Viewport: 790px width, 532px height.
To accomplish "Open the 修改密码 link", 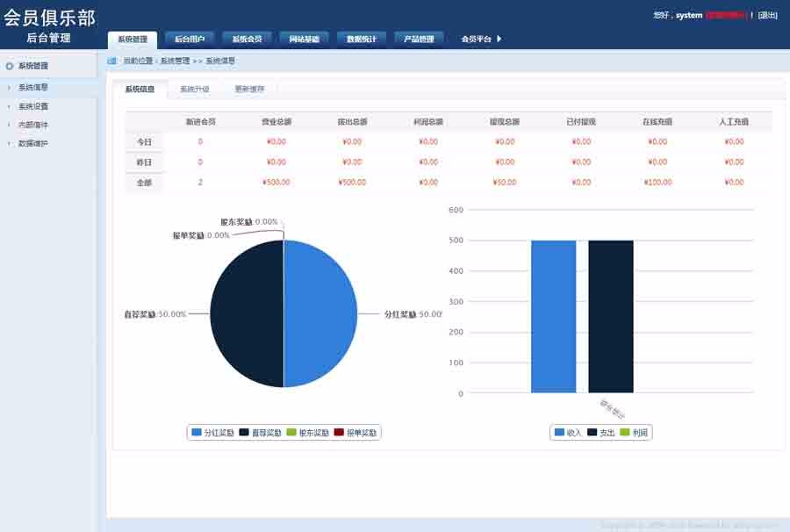I will coord(726,16).
